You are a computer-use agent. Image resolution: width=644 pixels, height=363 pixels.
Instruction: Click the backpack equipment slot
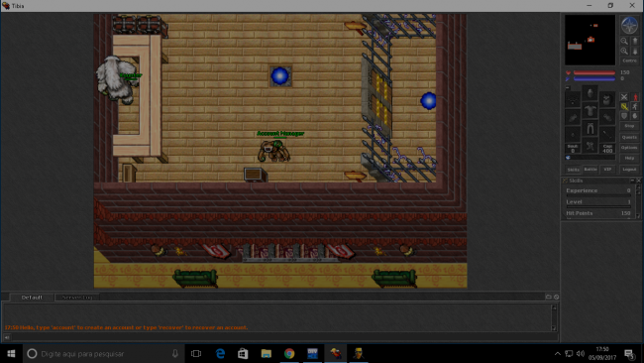click(607, 99)
